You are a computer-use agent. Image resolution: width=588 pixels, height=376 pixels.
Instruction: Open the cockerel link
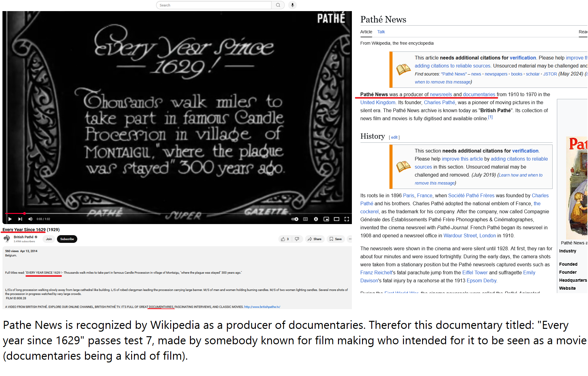(369, 211)
